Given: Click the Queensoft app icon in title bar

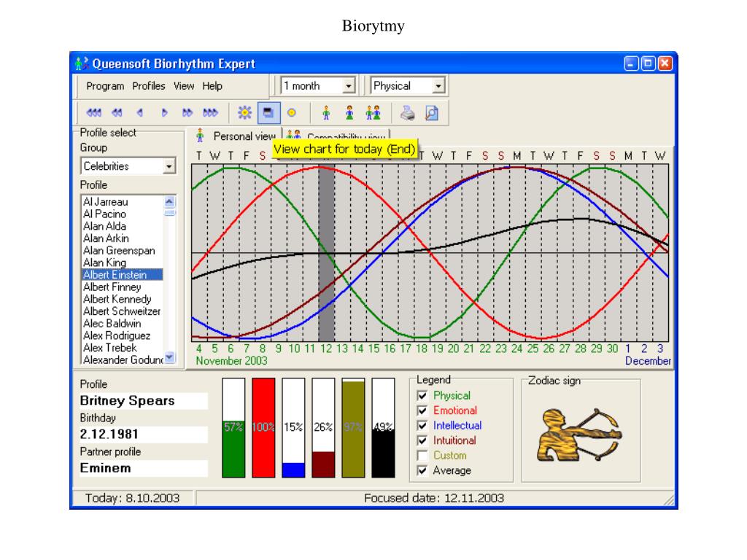Looking at the screenshot, I should 82,63.
